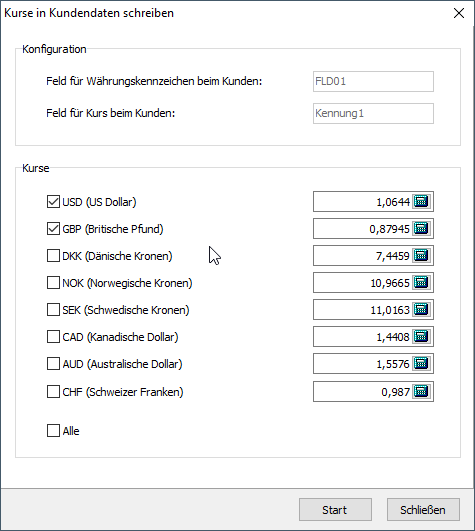Enable the DKK (Dänische Kronen) checkbox
This screenshot has width=475, height=531.
coord(53,256)
